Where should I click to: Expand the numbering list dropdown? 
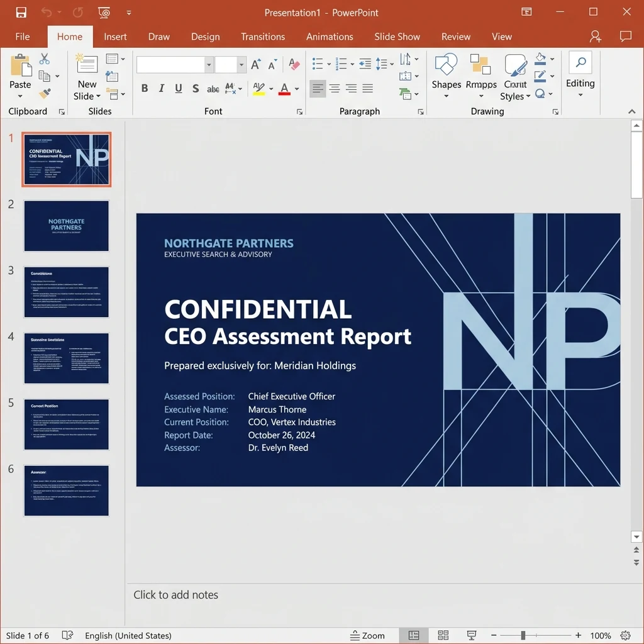tap(352, 64)
